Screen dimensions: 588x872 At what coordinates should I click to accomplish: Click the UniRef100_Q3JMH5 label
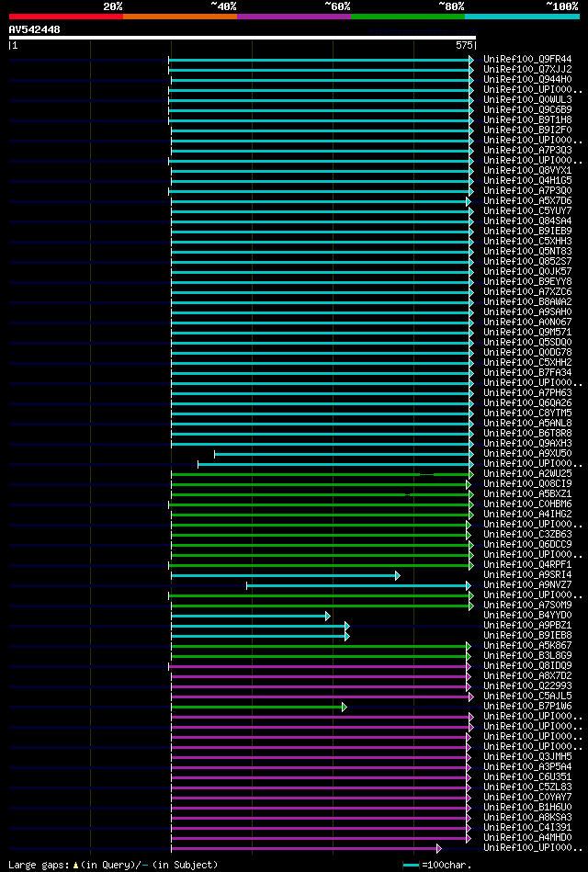pyautogui.click(x=527, y=757)
